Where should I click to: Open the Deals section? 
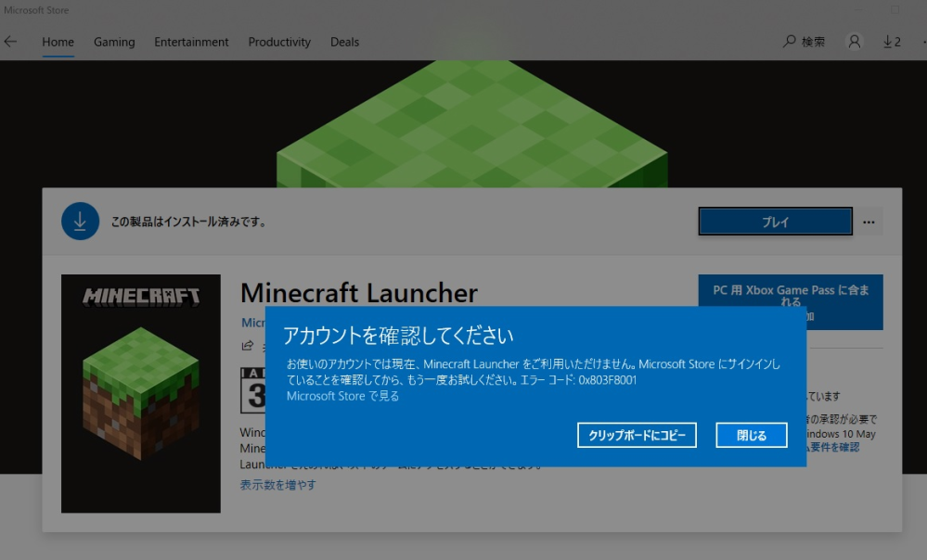pyautogui.click(x=344, y=42)
